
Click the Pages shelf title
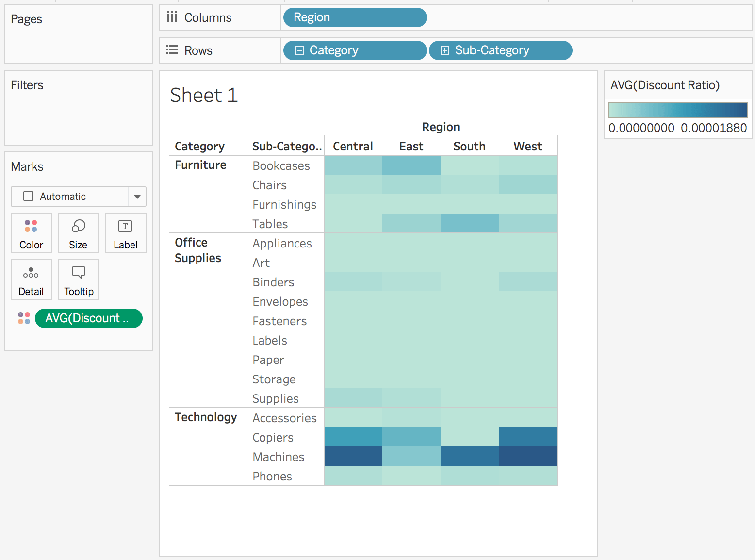(x=26, y=19)
